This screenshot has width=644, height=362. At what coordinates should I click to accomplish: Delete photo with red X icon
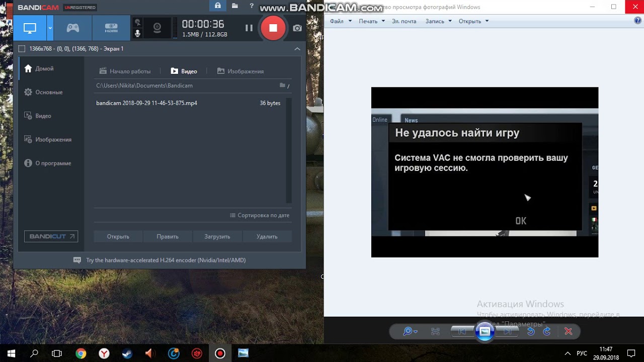tap(568, 331)
